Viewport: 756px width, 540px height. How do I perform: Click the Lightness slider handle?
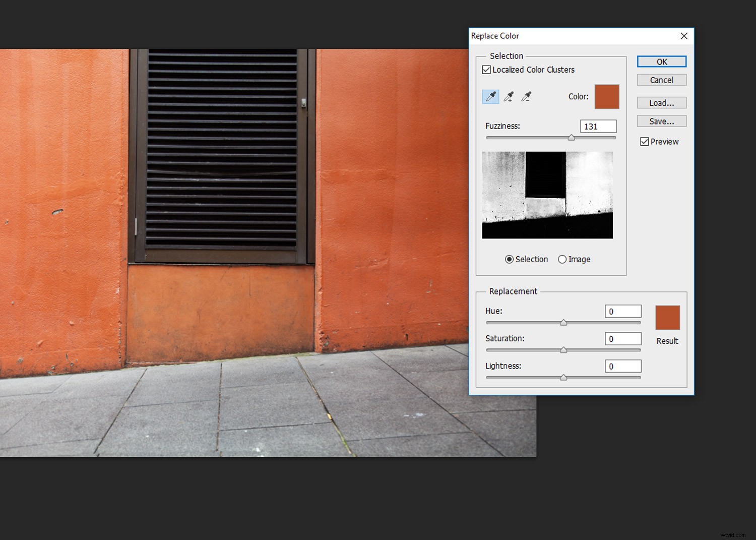point(563,377)
